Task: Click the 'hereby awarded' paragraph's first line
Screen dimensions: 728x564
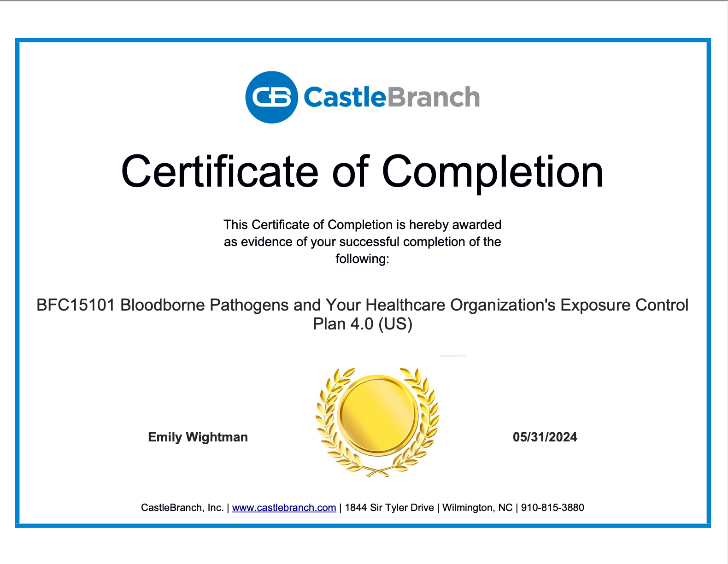Action: [362, 225]
